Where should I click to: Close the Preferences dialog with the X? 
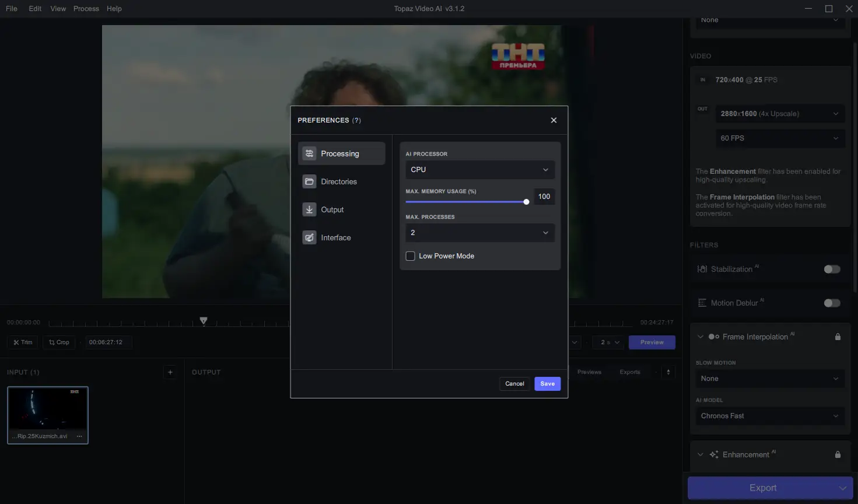(x=554, y=120)
